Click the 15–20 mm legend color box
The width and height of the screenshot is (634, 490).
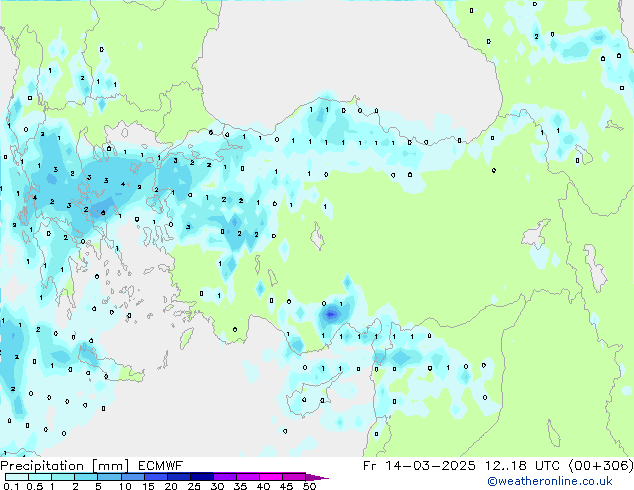[155, 477]
